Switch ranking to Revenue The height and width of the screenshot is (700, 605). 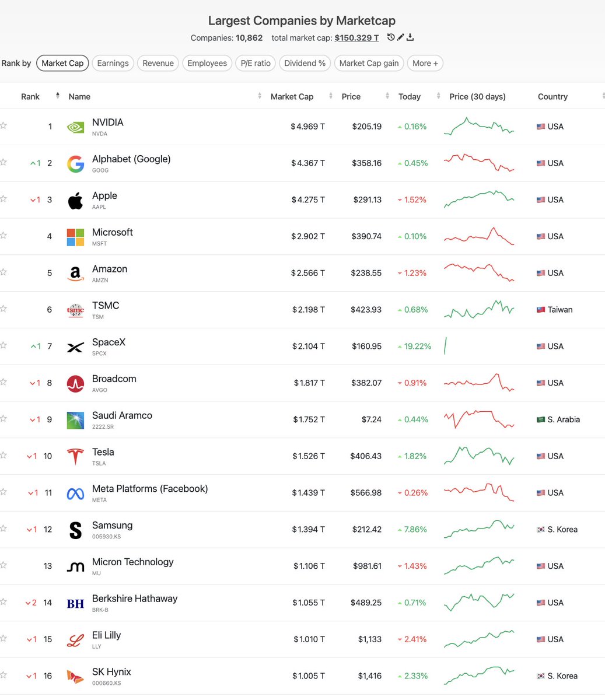(158, 63)
